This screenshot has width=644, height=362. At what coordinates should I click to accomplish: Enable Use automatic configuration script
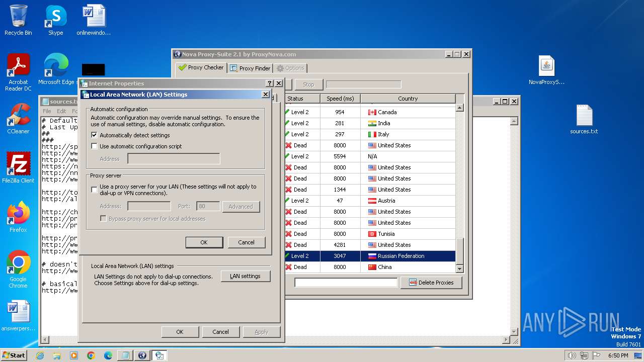pos(94,146)
